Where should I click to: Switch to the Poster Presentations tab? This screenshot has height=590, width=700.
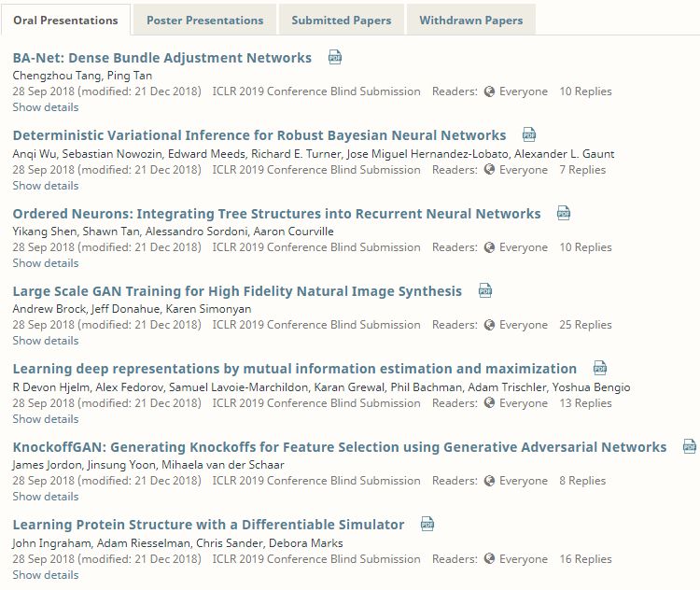coord(205,21)
